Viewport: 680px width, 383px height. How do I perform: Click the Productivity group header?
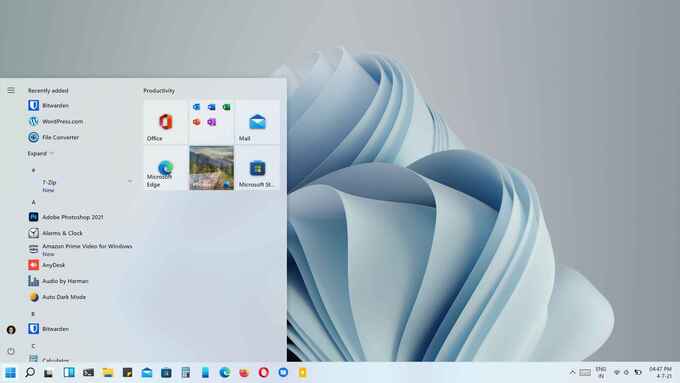[x=159, y=91]
